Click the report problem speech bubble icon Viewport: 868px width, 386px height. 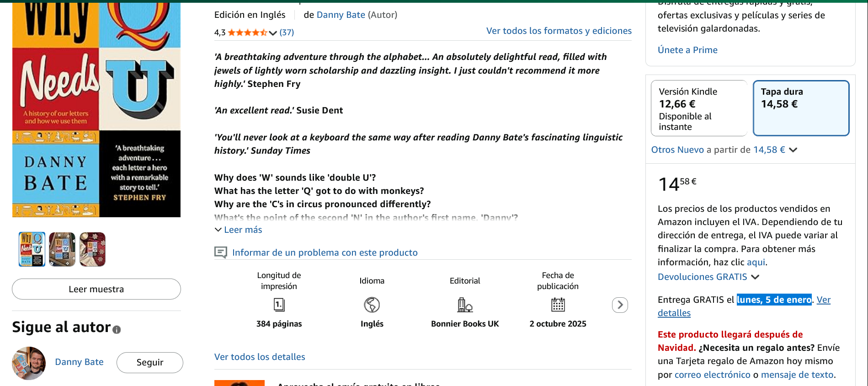click(221, 252)
